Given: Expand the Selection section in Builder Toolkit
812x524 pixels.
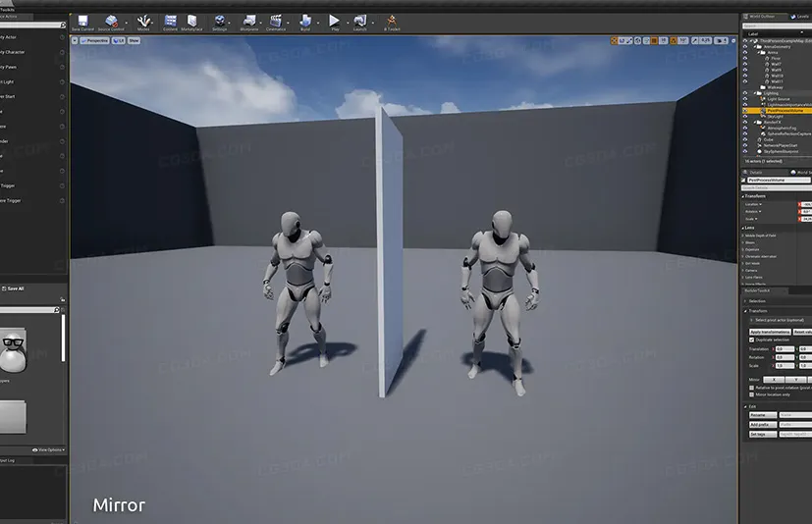Looking at the screenshot, I should 744,301.
